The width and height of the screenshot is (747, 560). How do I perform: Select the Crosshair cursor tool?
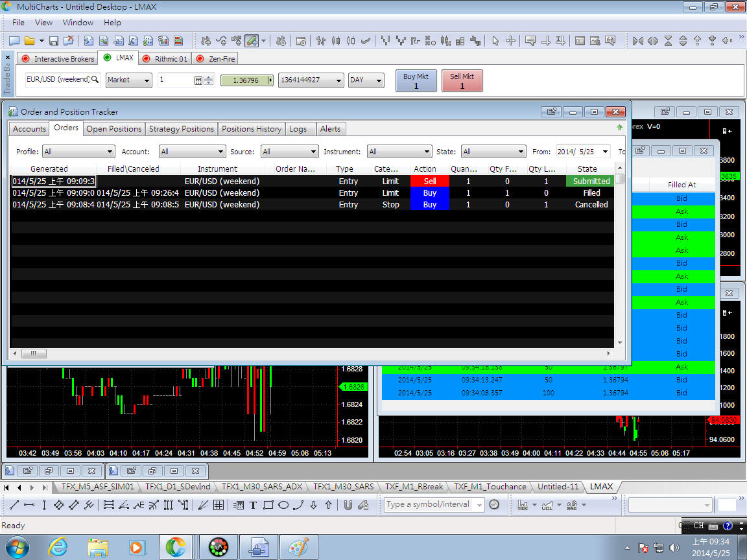pyautogui.click(x=511, y=41)
